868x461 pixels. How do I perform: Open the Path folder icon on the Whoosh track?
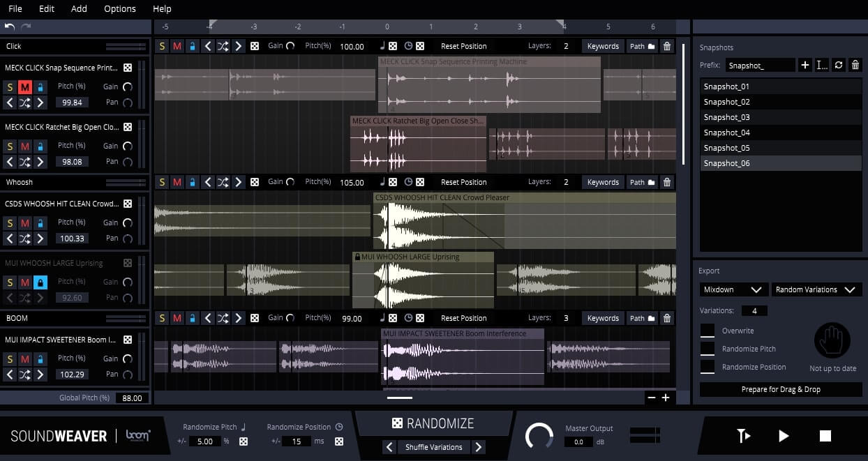point(651,182)
